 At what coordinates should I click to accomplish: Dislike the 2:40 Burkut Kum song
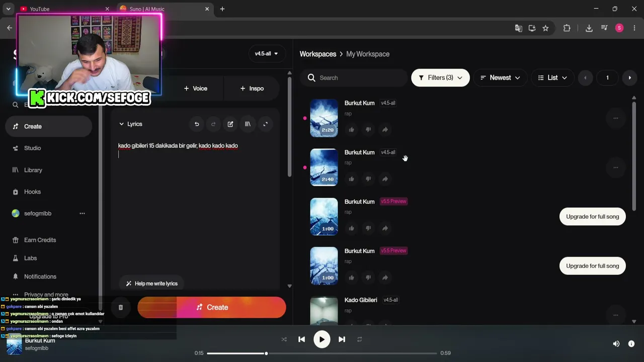click(x=368, y=179)
